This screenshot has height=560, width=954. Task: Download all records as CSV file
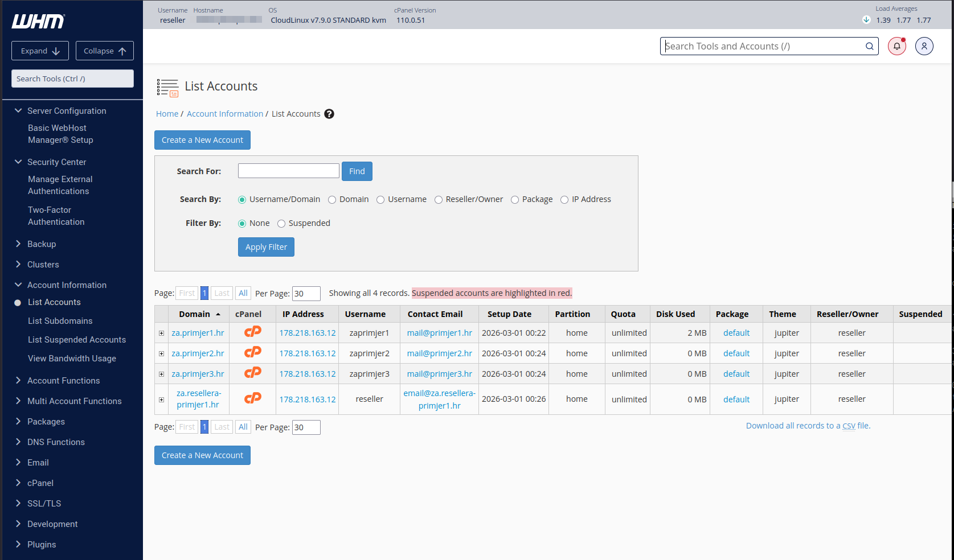pos(808,426)
